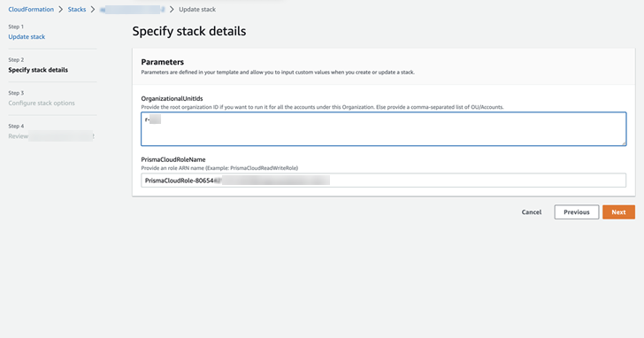Select Step 4 Review entry

click(x=51, y=136)
